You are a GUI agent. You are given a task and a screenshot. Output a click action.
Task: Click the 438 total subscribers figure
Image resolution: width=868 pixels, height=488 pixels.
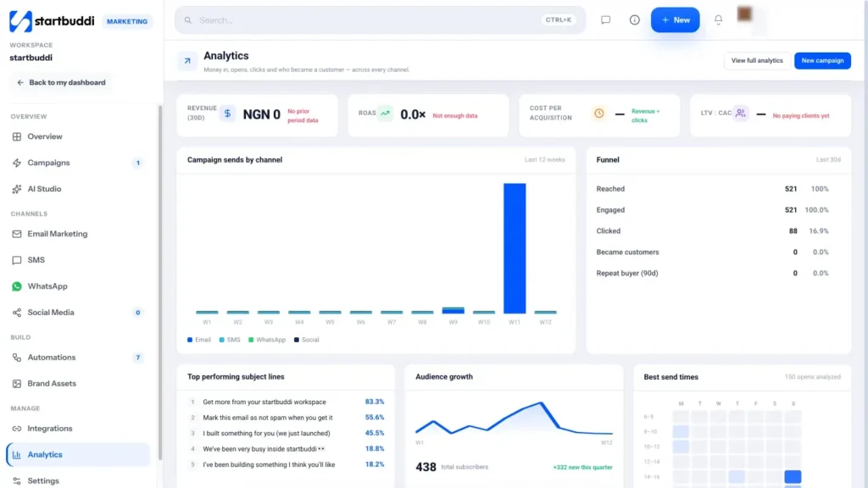pyautogui.click(x=426, y=467)
